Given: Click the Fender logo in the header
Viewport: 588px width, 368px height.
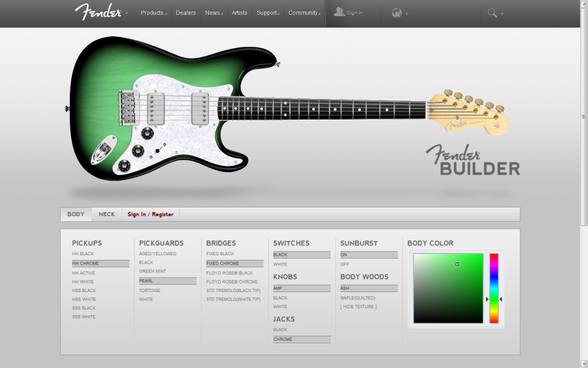Looking at the screenshot, I should [x=98, y=12].
